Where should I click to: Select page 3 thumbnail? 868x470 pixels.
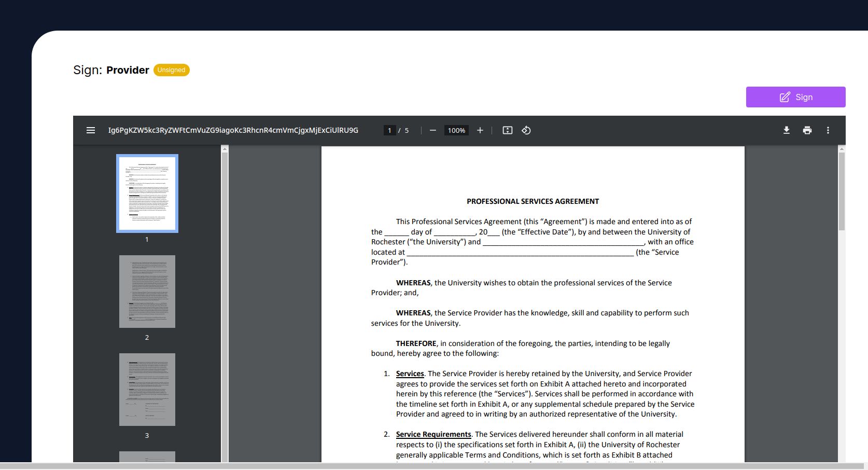147,390
